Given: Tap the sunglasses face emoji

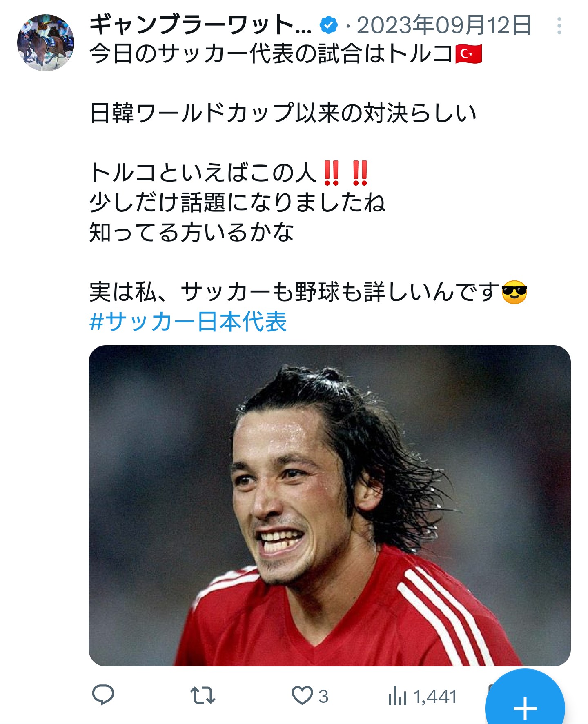Looking at the screenshot, I should (514, 292).
